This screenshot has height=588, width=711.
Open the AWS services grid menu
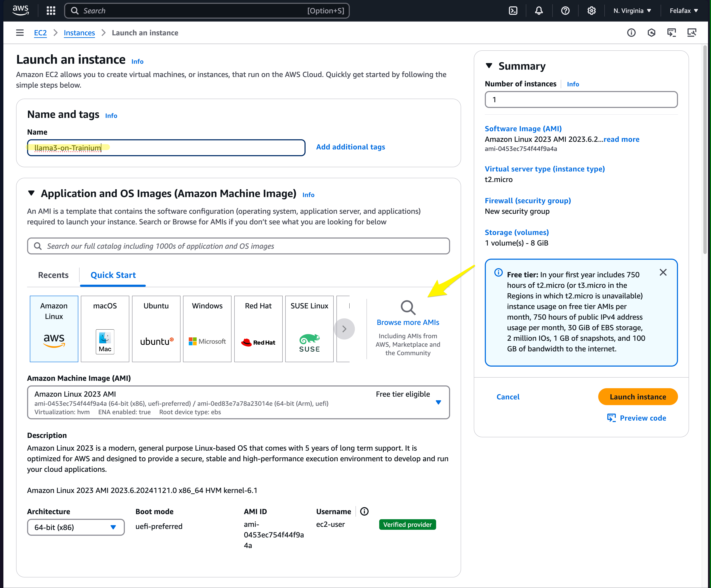[x=51, y=11]
